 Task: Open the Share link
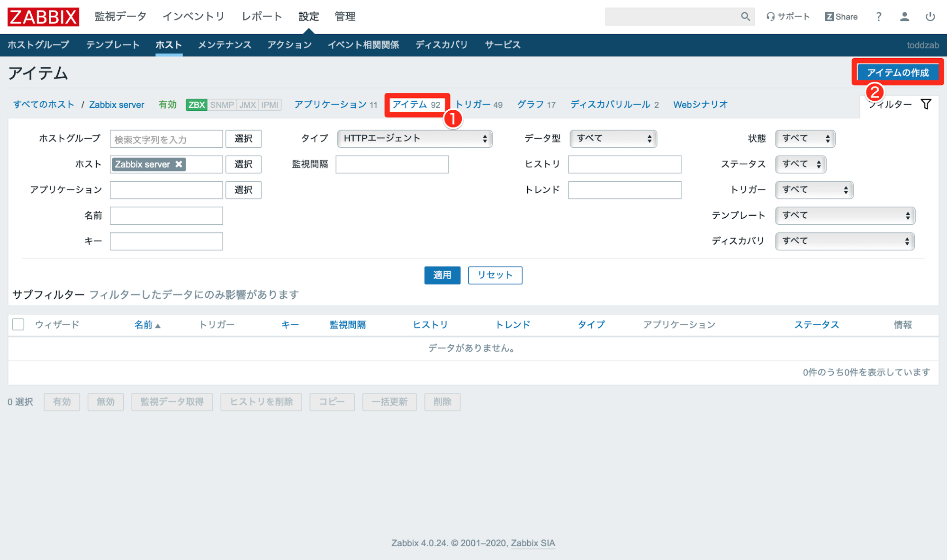841,17
